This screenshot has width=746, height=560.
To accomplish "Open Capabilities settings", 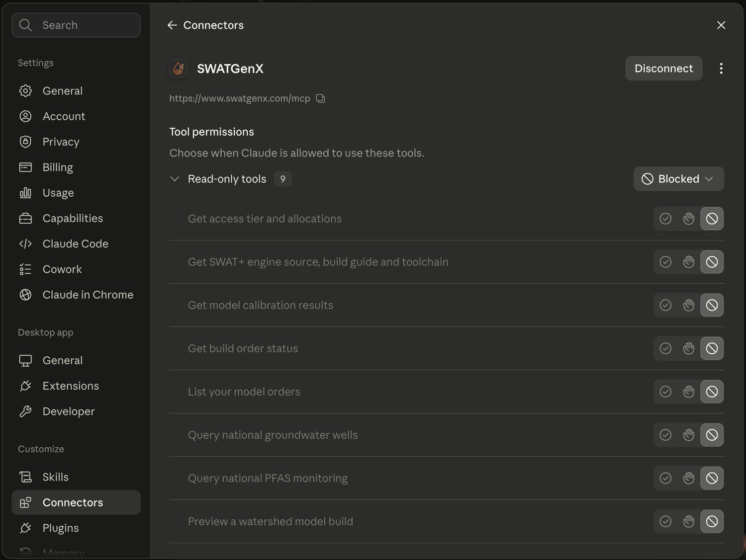I will point(76,218).
